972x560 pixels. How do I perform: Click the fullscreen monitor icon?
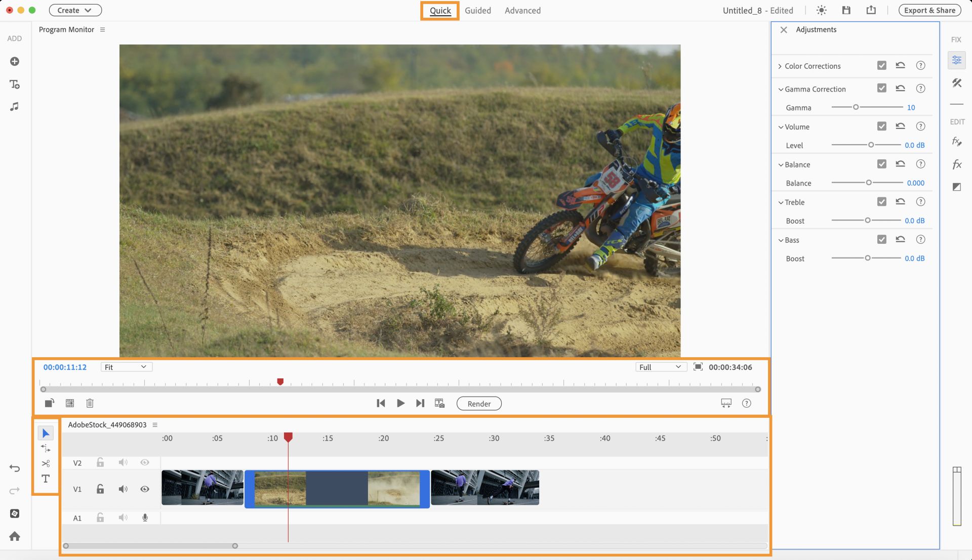[698, 367]
